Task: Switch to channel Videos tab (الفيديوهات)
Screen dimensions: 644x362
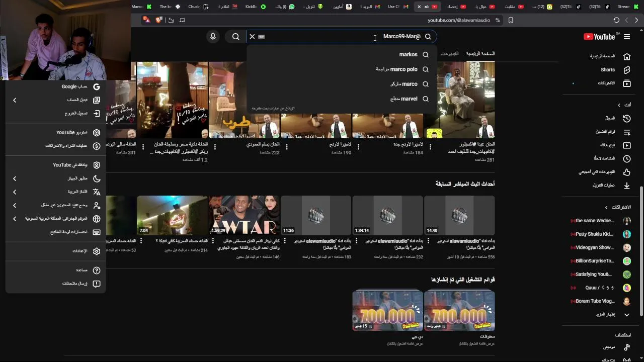Action: 449,53
